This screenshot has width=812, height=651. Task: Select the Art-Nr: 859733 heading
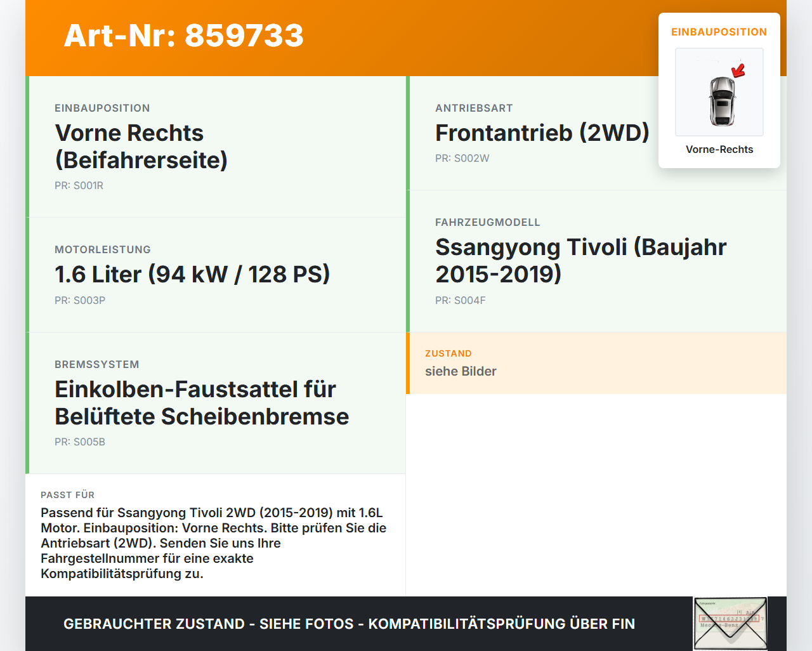[184, 36]
